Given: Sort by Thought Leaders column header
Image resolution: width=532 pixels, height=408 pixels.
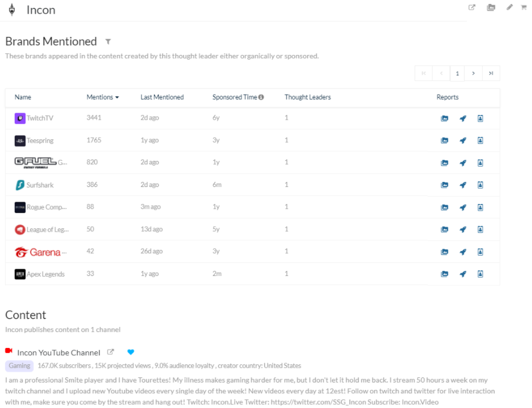Looking at the screenshot, I should (308, 97).
